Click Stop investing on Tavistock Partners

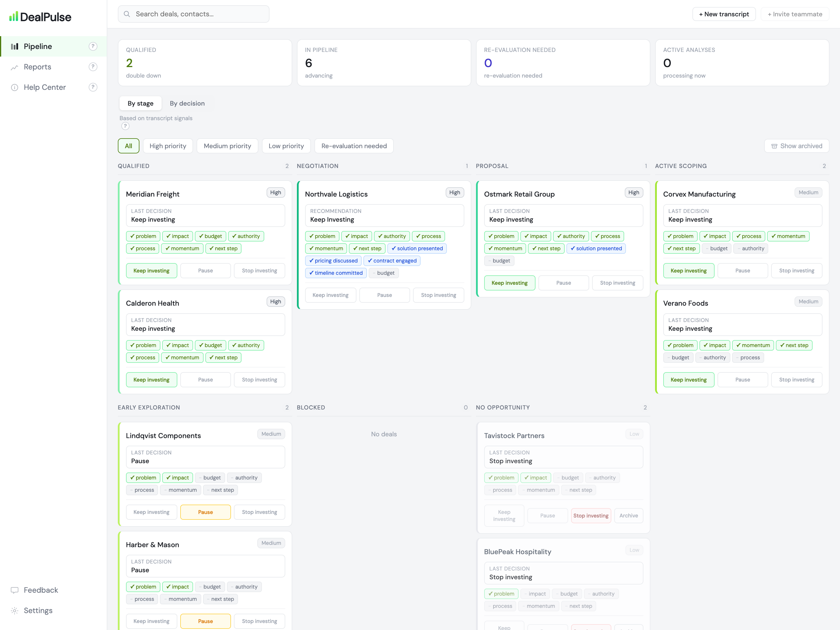coord(591,516)
